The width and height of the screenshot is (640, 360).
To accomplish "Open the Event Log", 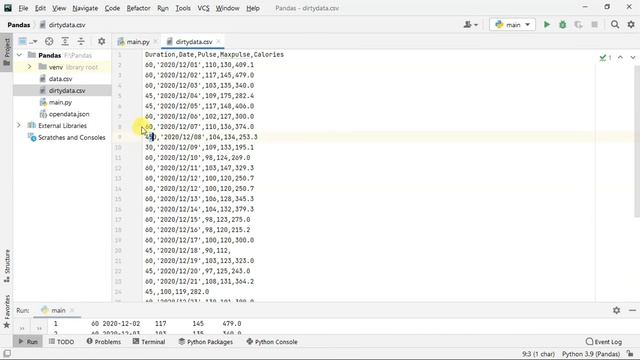I will [604, 342].
